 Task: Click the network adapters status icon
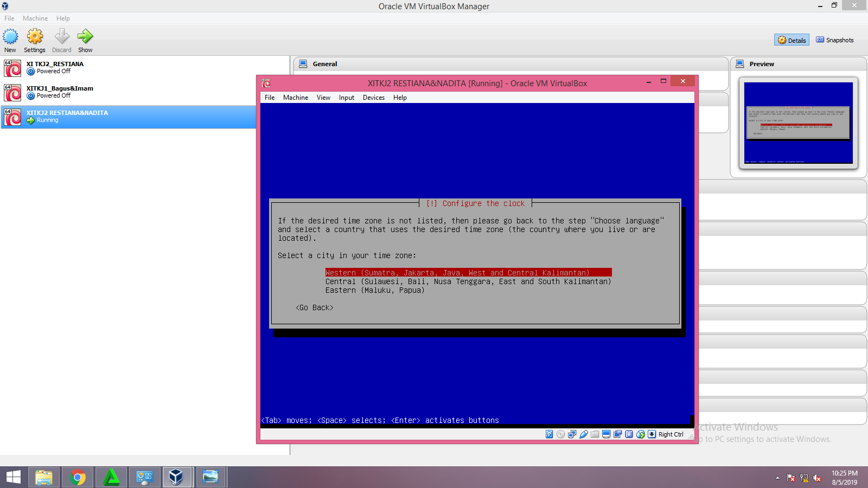(572, 434)
